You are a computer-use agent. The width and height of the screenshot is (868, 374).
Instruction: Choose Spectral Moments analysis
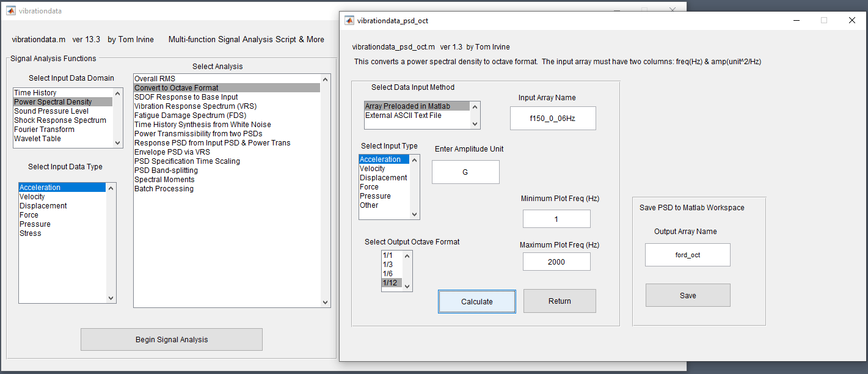[x=227, y=180]
